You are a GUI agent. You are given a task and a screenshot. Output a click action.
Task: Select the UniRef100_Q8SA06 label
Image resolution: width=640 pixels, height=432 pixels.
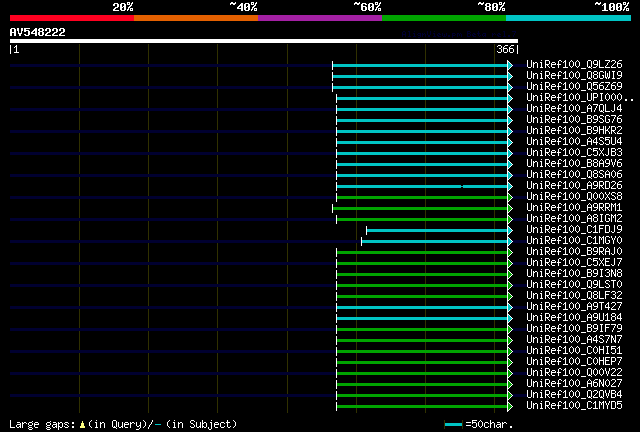(x=574, y=174)
